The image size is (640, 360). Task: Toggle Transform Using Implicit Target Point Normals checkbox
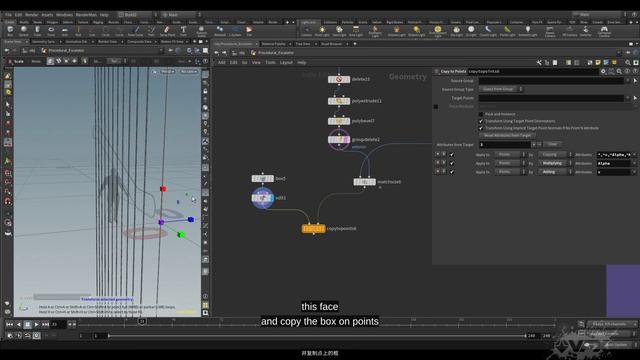pyautogui.click(x=481, y=128)
